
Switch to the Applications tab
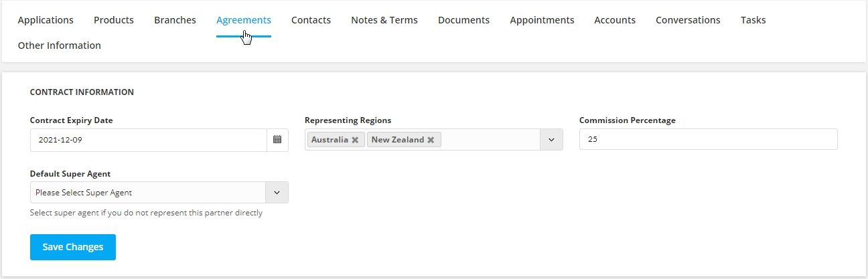click(46, 20)
